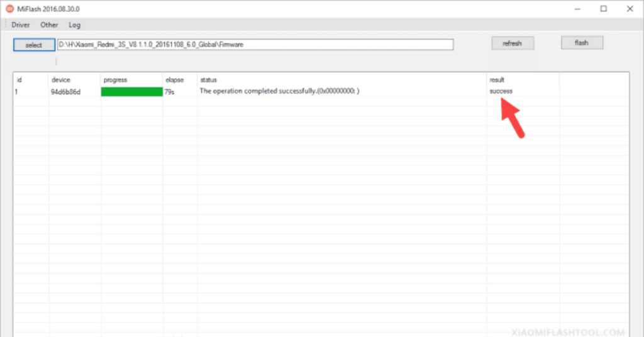This screenshot has height=337, width=644.
Task: Open the Driver menu
Action: tap(21, 25)
